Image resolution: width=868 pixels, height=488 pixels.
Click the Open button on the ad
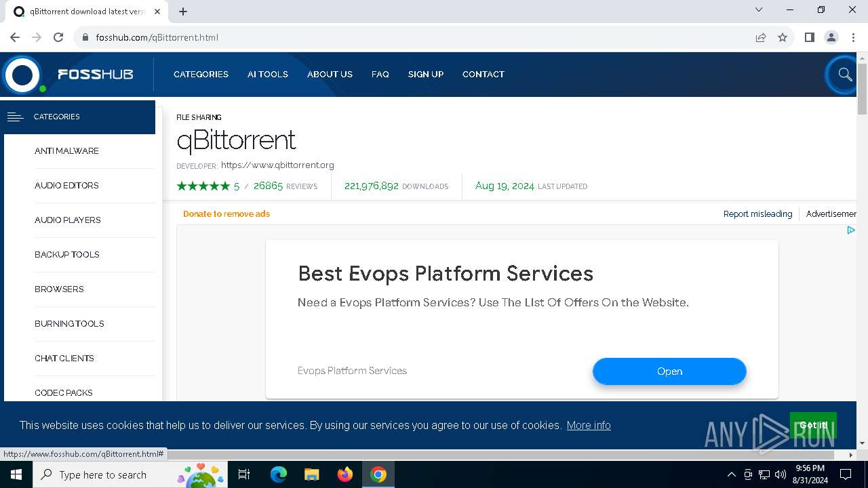[x=669, y=371]
